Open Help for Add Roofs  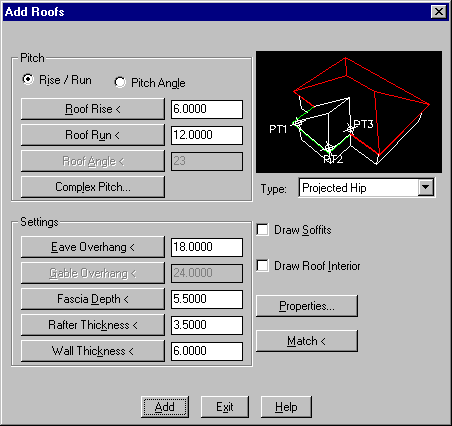coord(286,407)
